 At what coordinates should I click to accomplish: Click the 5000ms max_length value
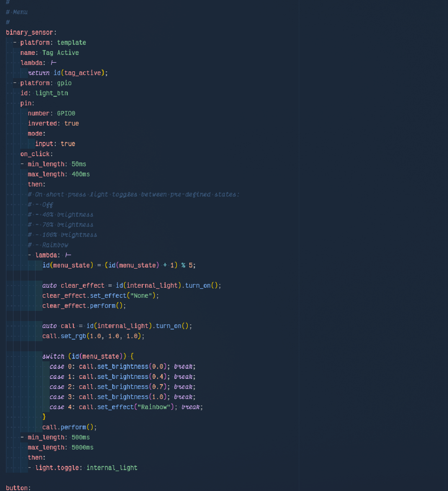coord(83,447)
